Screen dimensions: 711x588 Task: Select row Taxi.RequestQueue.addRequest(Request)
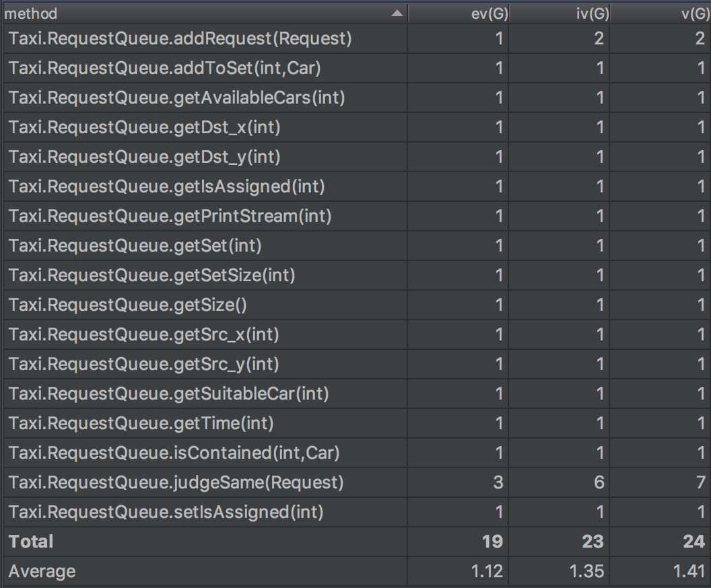click(x=355, y=38)
